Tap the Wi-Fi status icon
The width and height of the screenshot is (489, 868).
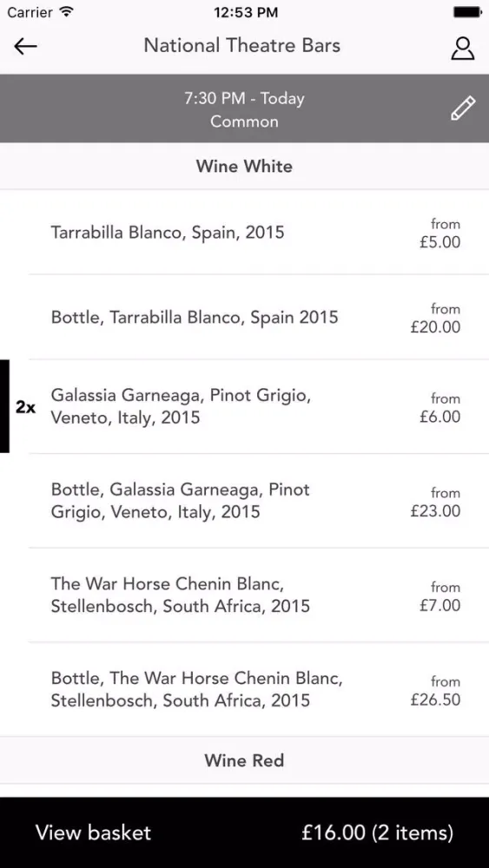click(x=67, y=11)
